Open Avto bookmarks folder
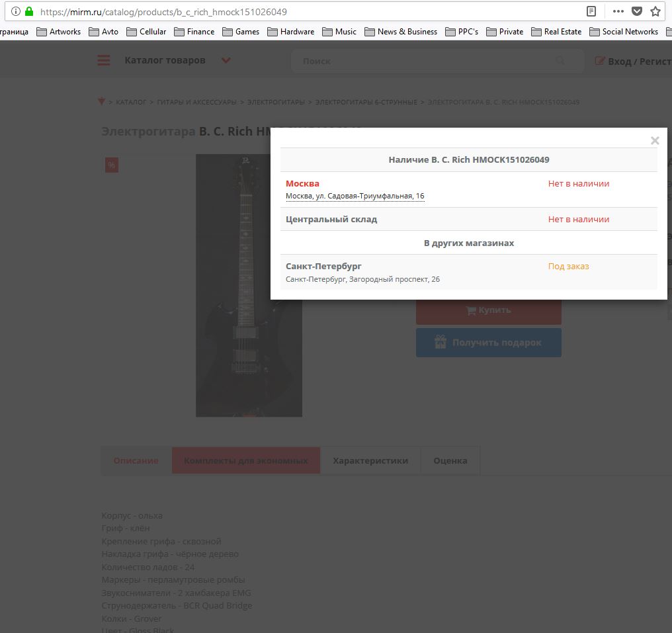 [x=103, y=32]
